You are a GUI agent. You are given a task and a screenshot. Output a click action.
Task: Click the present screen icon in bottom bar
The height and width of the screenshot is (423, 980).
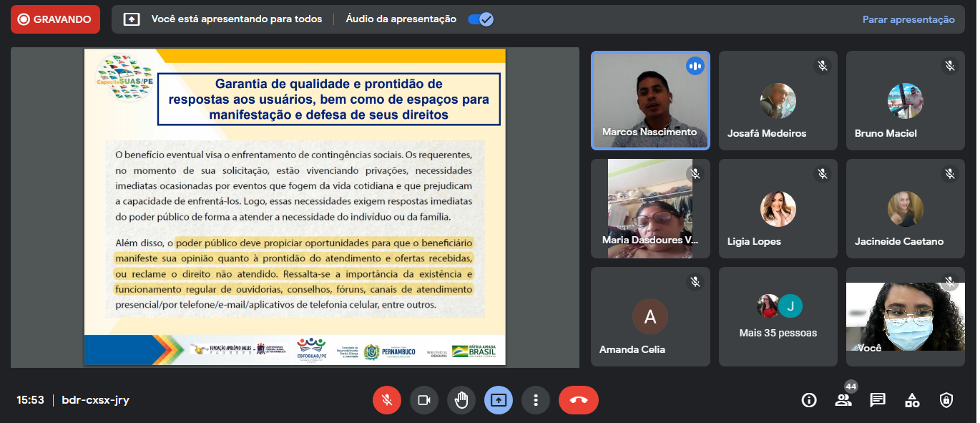click(499, 400)
